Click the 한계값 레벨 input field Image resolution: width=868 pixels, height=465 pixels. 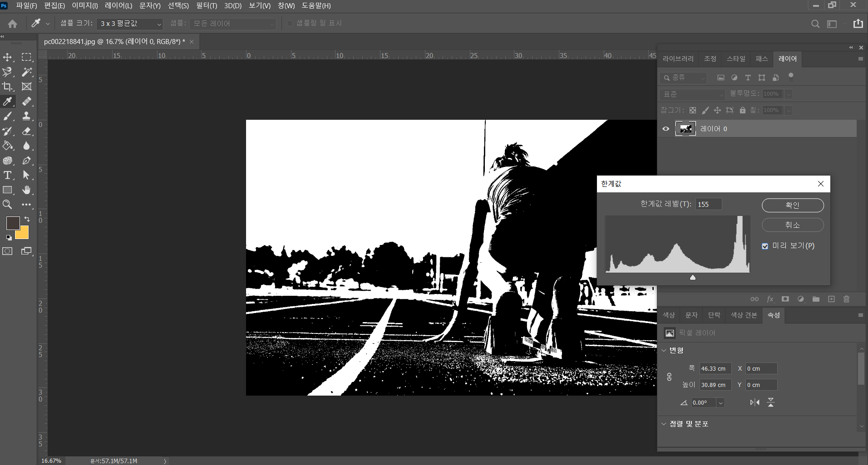[708, 204]
